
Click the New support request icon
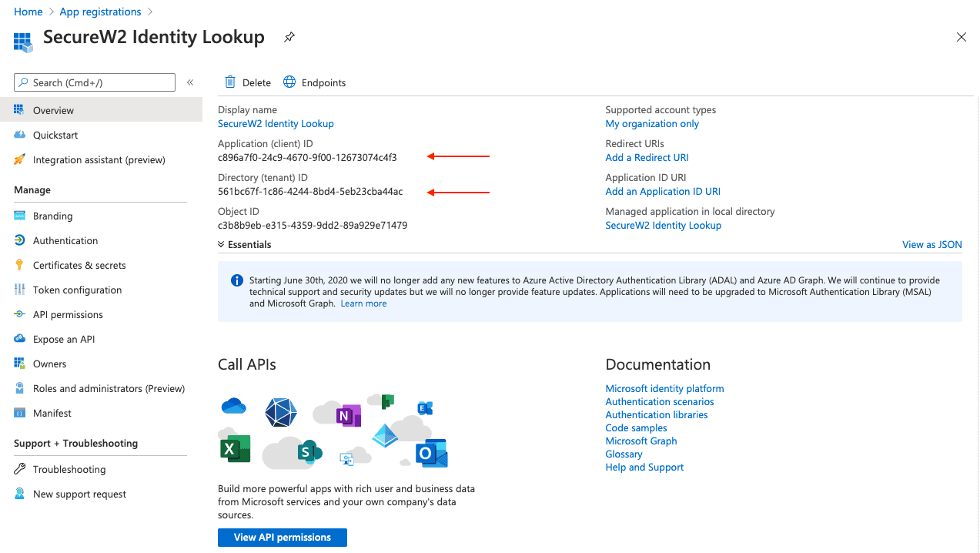[19, 494]
